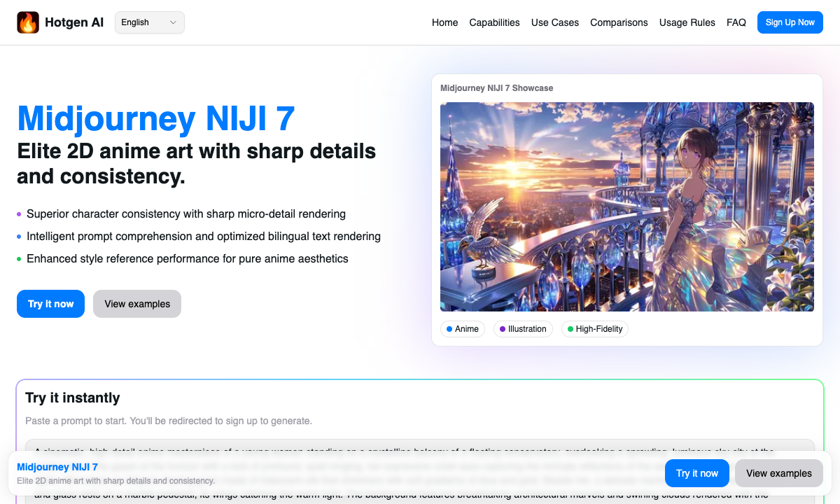Click the Hotgen AI flame logo icon
840x504 pixels.
point(28,22)
